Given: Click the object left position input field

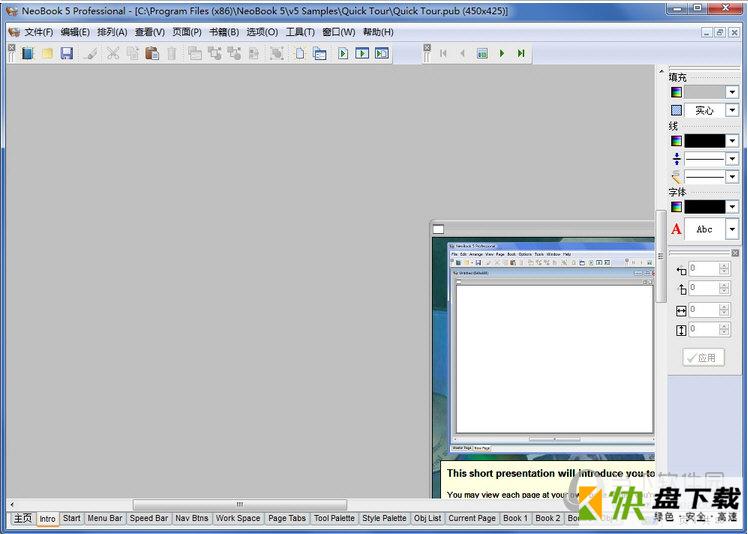Looking at the screenshot, I should coord(704,269).
